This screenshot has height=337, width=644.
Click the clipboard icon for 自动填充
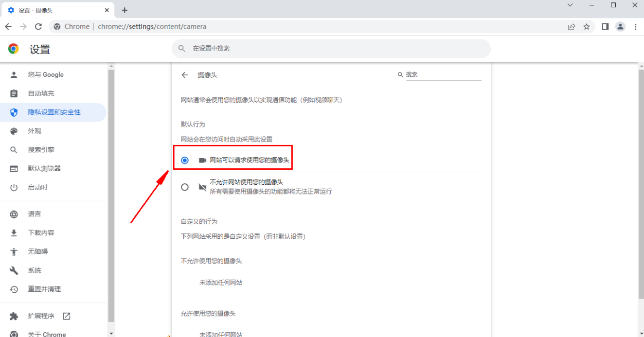click(14, 93)
